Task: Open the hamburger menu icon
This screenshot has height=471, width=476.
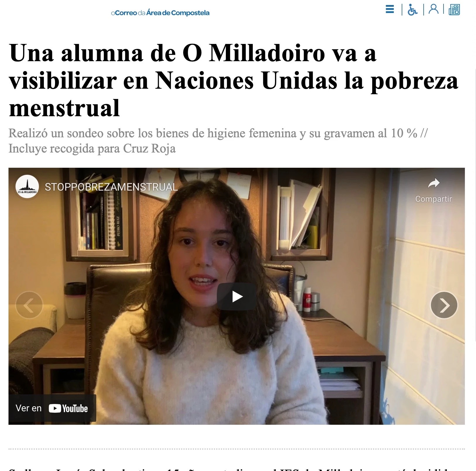Action: click(x=390, y=9)
